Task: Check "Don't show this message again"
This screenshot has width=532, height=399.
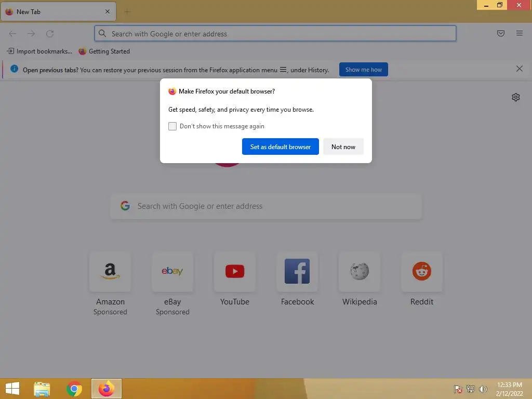Action: pyautogui.click(x=172, y=126)
